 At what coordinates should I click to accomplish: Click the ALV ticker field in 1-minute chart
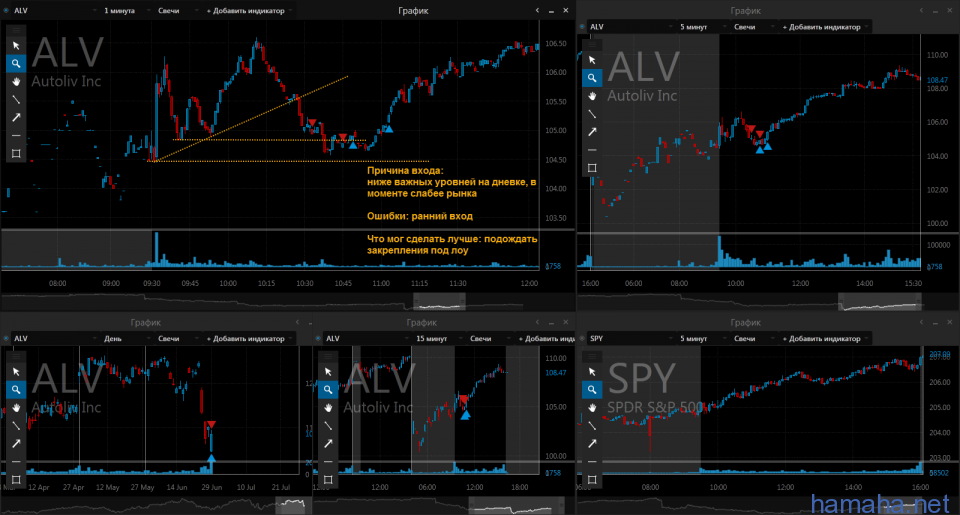click(x=53, y=10)
